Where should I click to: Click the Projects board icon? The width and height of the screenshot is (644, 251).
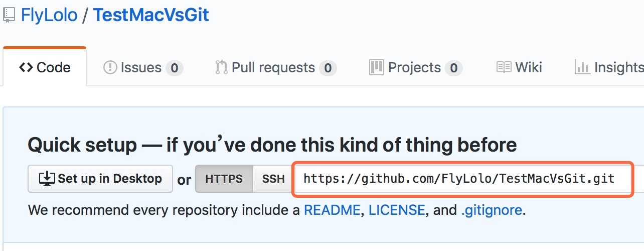click(x=376, y=67)
